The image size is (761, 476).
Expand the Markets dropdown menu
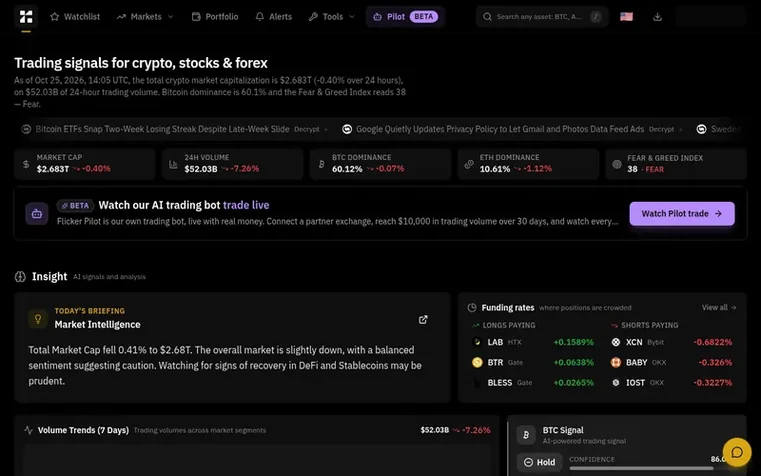click(x=145, y=17)
